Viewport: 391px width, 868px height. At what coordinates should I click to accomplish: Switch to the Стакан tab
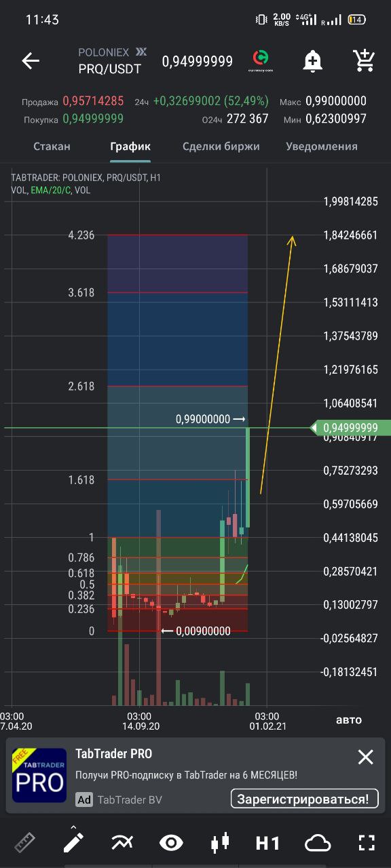coord(52,146)
